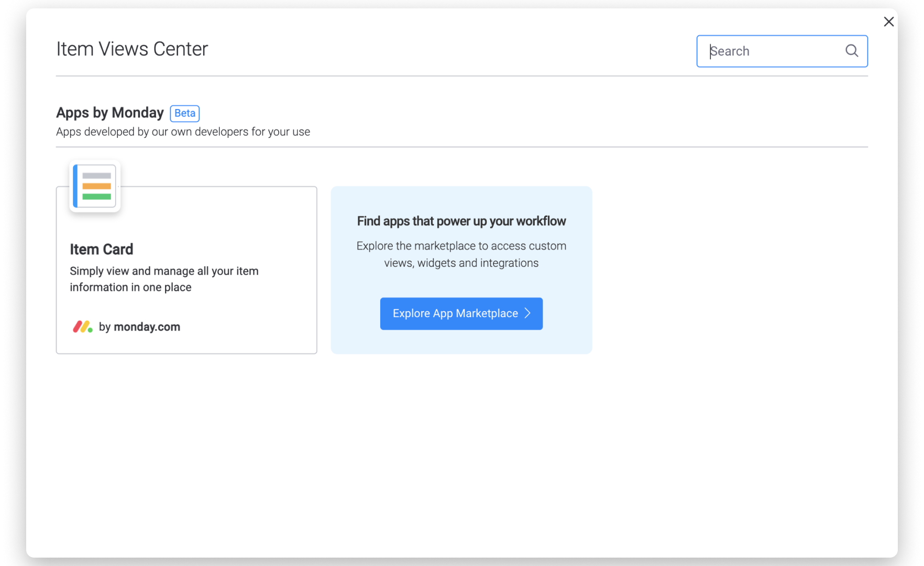Select the Item Card title
This screenshot has height=566, width=924.
point(102,249)
